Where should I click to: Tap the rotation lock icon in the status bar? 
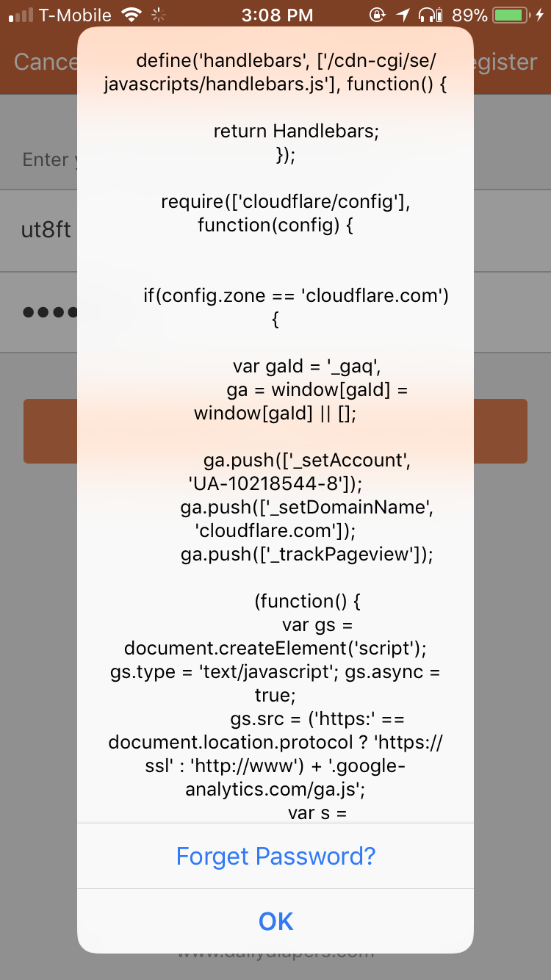(x=377, y=15)
